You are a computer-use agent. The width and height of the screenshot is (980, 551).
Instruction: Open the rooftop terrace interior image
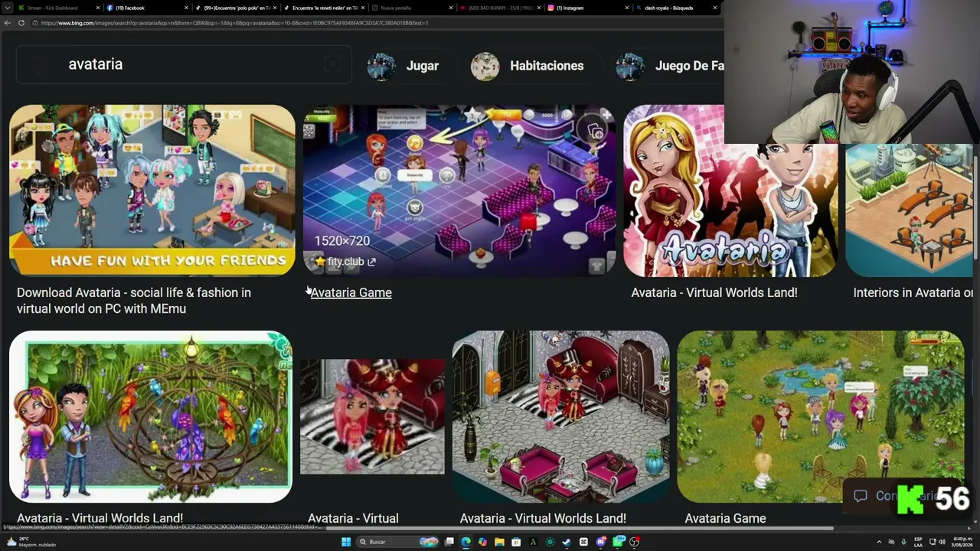tap(910, 210)
